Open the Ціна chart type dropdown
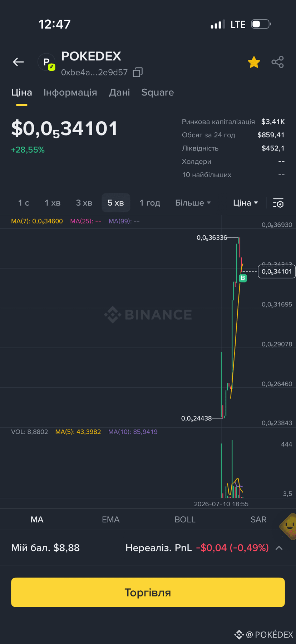Image resolution: width=296 pixels, height=644 pixels. (246, 203)
